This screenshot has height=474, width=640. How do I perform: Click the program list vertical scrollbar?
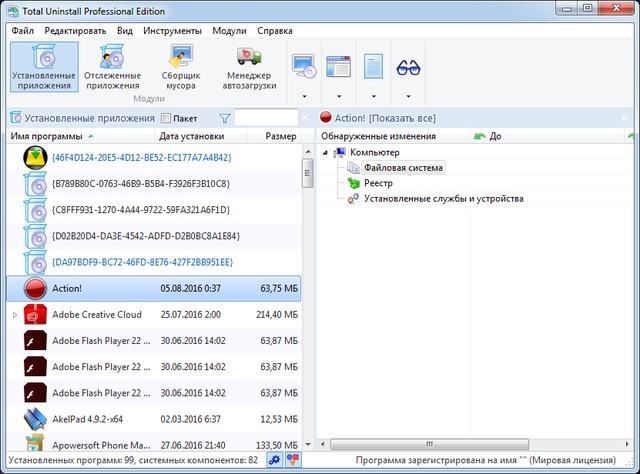coord(307,300)
